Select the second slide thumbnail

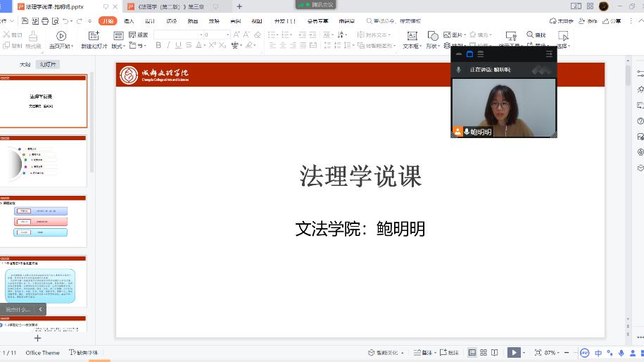click(x=44, y=161)
